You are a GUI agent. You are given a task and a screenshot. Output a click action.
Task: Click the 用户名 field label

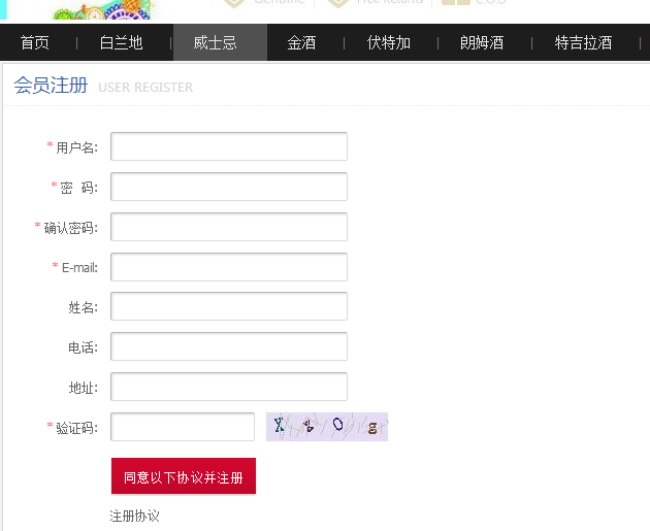[x=77, y=147]
